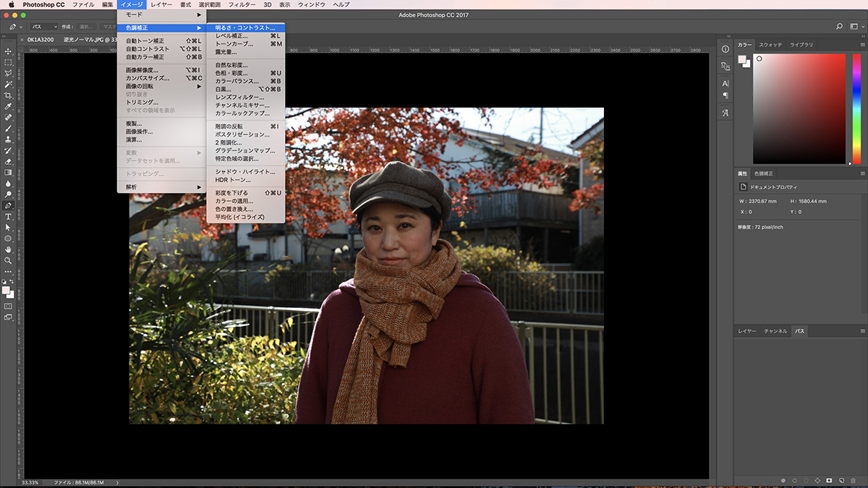
Task: Select the Type tool (T)
Action: click(8, 216)
